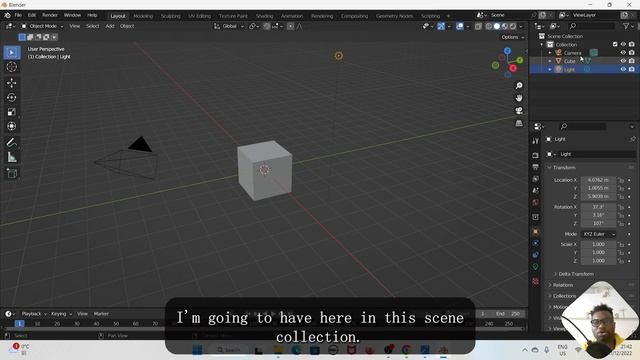Toggle X-ray shading button
This screenshot has width=640, height=360.
[478, 26]
